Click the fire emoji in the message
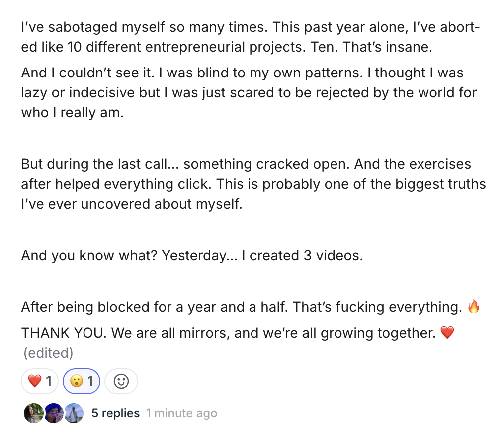This screenshot has height=438, width=504. pos(474,308)
